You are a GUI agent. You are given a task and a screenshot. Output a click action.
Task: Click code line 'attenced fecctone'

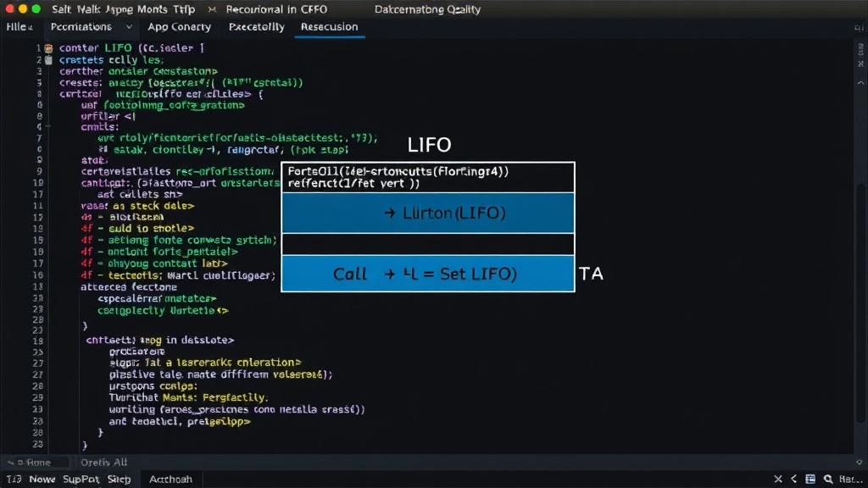click(129, 287)
